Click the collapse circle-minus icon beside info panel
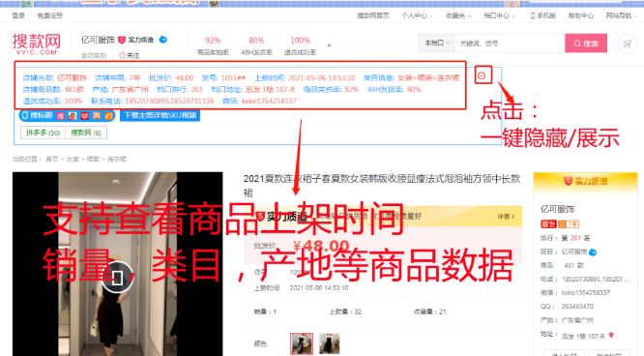Screen dimensions: 644x356 (482, 75)
